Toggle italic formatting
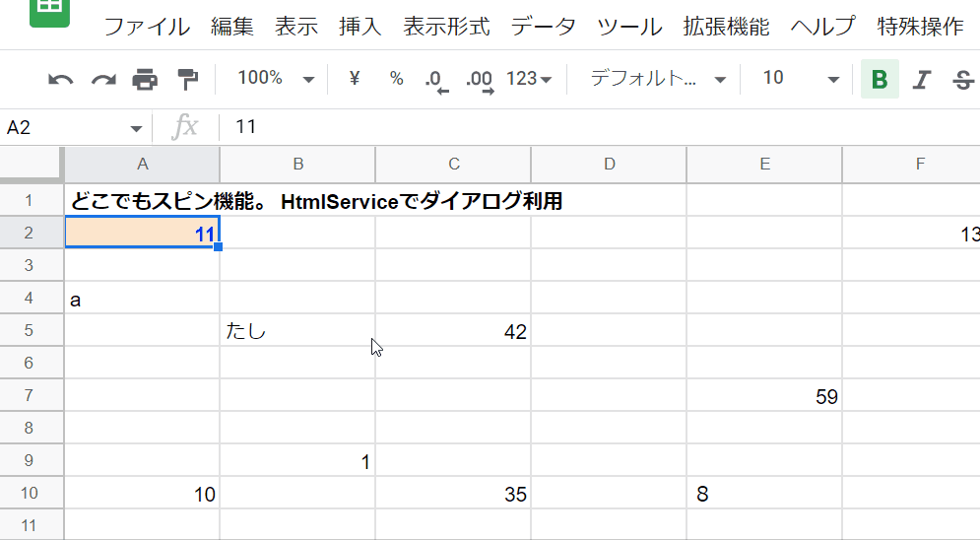This screenshot has width=980, height=540. pyautogui.click(x=922, y=80)
